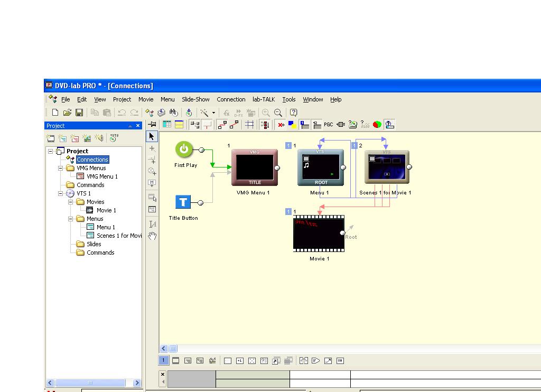Toggle the yellow list view icon

tap(179, 125)
